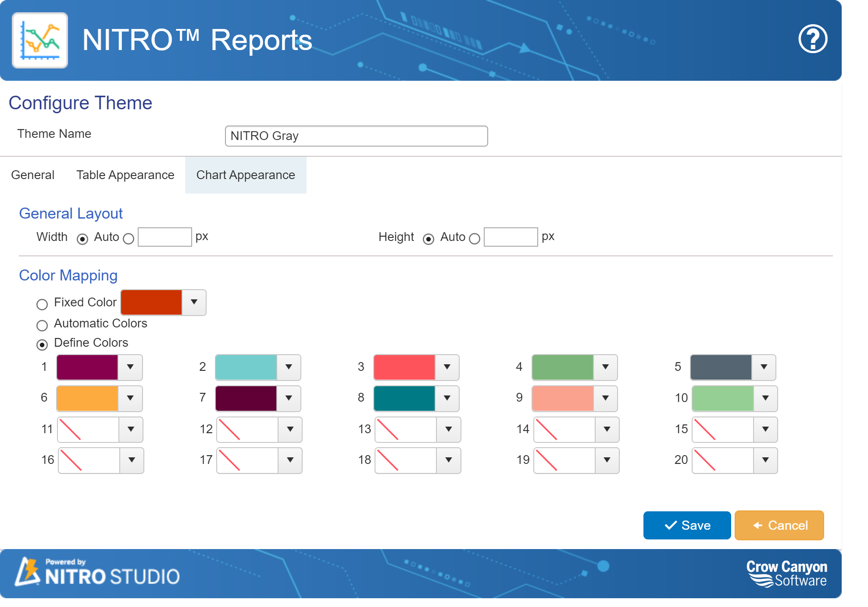Open the color 14 dropdown arrow
868x607 pixels.
pyautogui.click(x=607, y=430)
